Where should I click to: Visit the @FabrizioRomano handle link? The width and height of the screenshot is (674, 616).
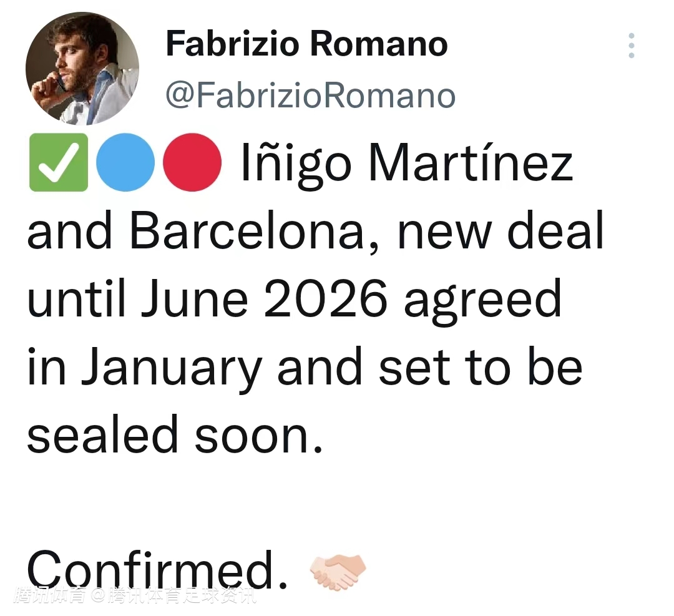click(310, 95)
